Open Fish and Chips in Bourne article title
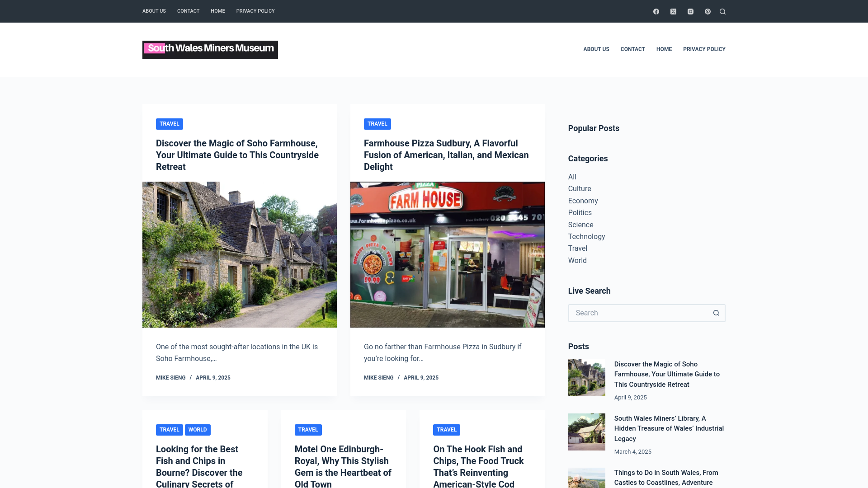 coord(199,466)
